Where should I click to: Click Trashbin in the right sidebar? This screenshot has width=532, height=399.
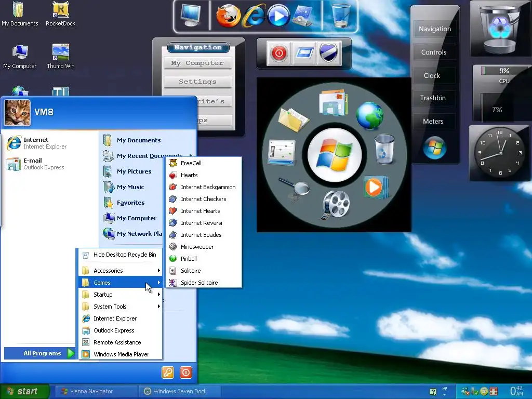pyautogui.click(x=434, y=98)
